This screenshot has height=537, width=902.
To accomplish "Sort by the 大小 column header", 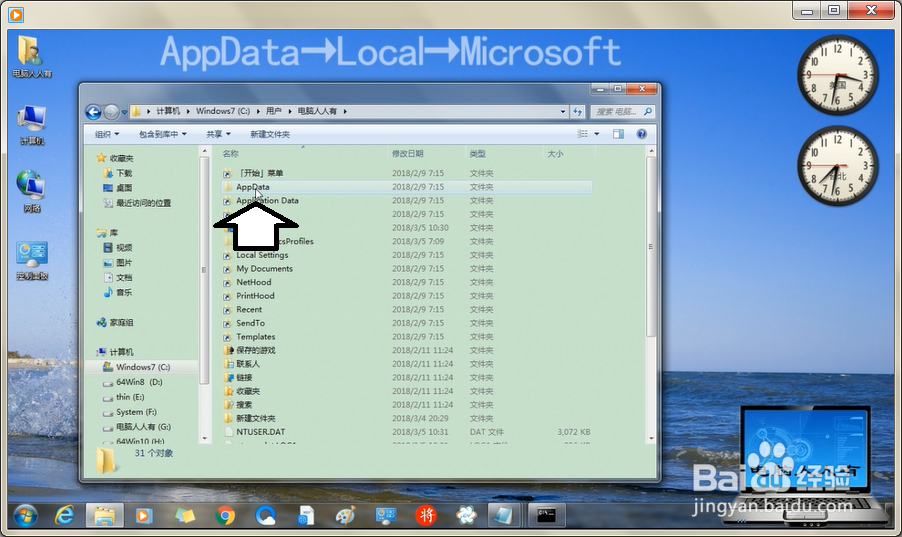I will coord(555,154).
